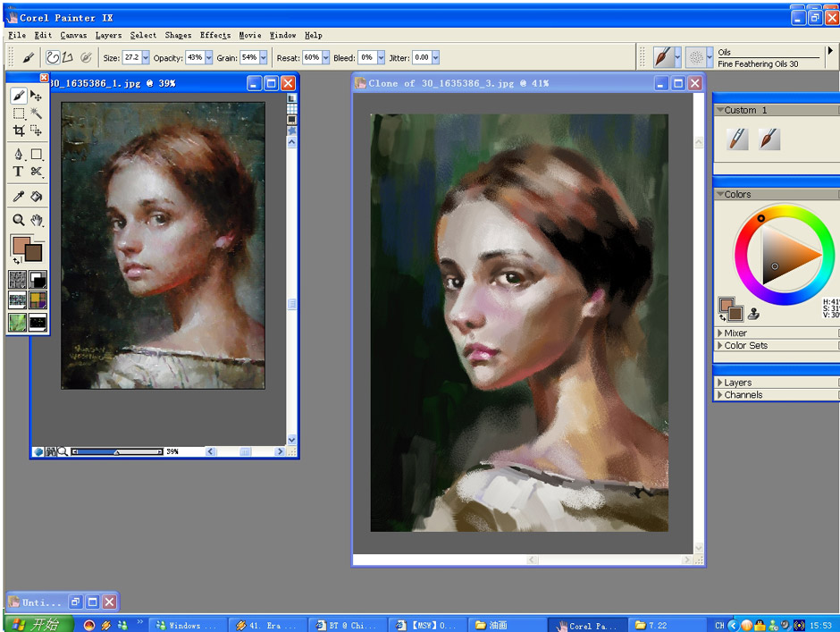Expand the Mixer palette
This screenshot has height=632, width=840.
(720, 333)
